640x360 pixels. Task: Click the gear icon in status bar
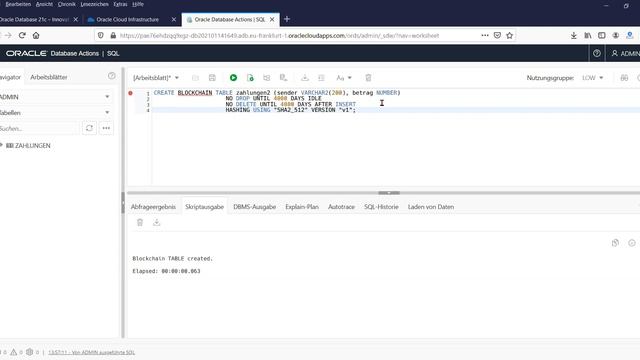coord(29,352)
